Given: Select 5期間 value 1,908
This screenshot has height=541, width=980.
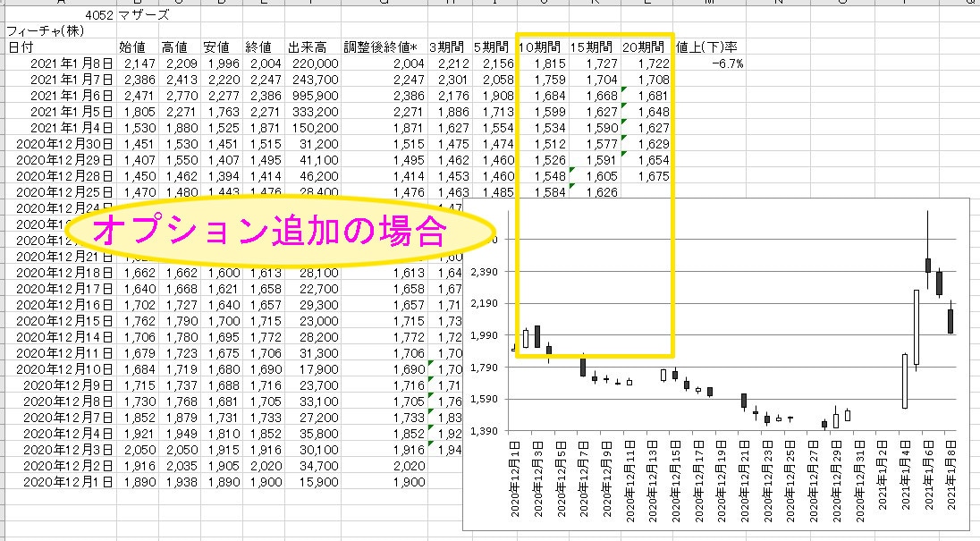Looking at the screenshot, I should [494, 96].
